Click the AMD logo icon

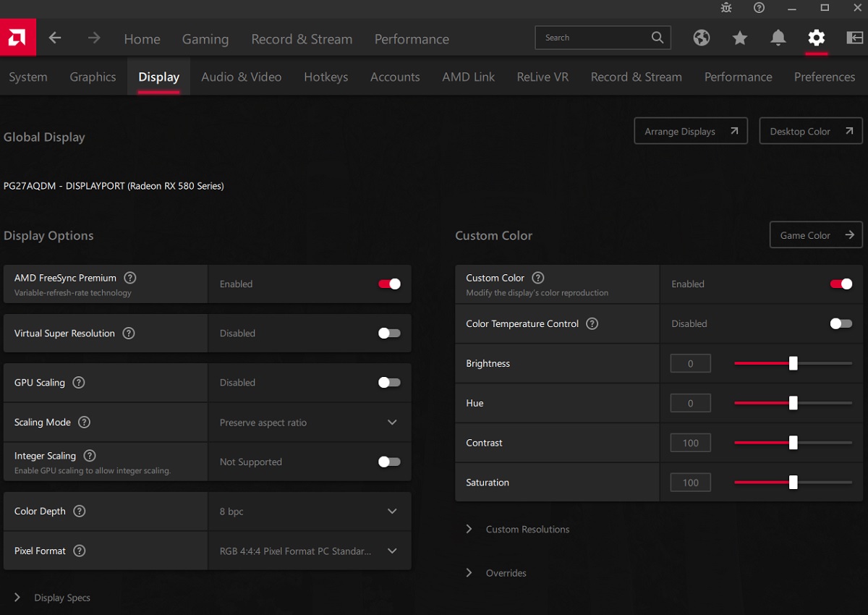(x=17, y=38)
